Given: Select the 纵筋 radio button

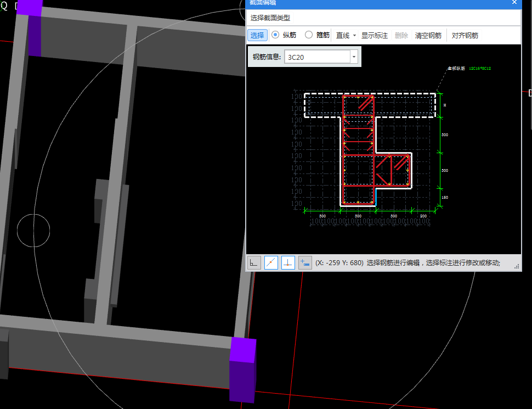Looking at the screenshot, I should (x=275, y=35).
